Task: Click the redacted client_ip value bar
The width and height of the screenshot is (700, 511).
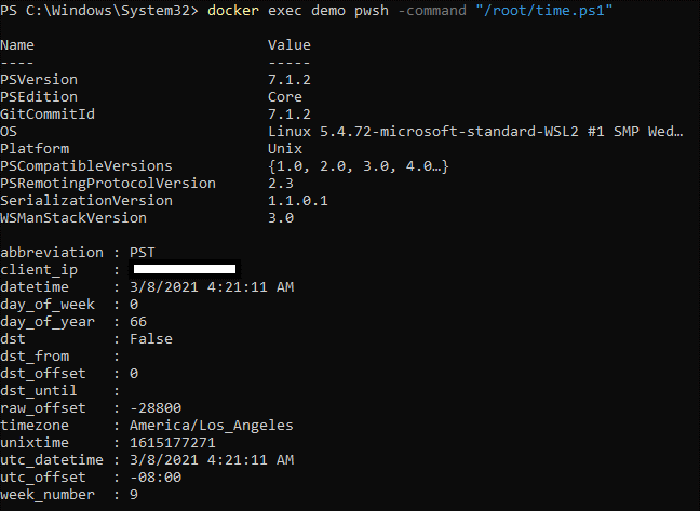Action: 184,269
